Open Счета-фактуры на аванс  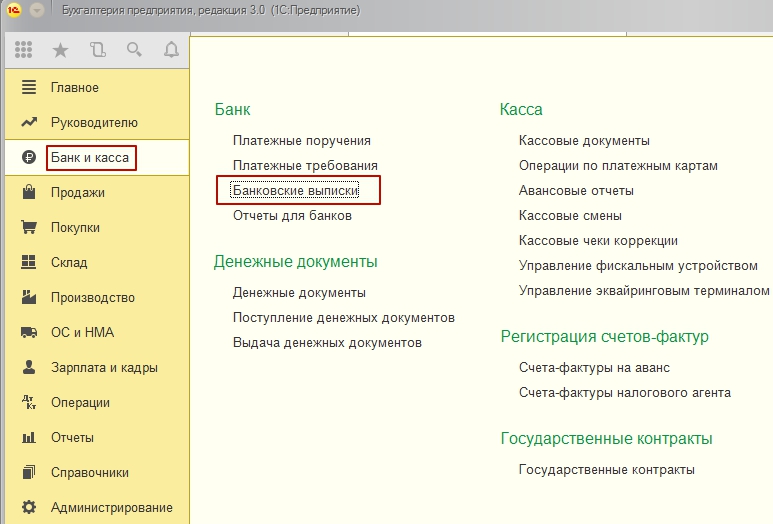(x=594, y=368)
